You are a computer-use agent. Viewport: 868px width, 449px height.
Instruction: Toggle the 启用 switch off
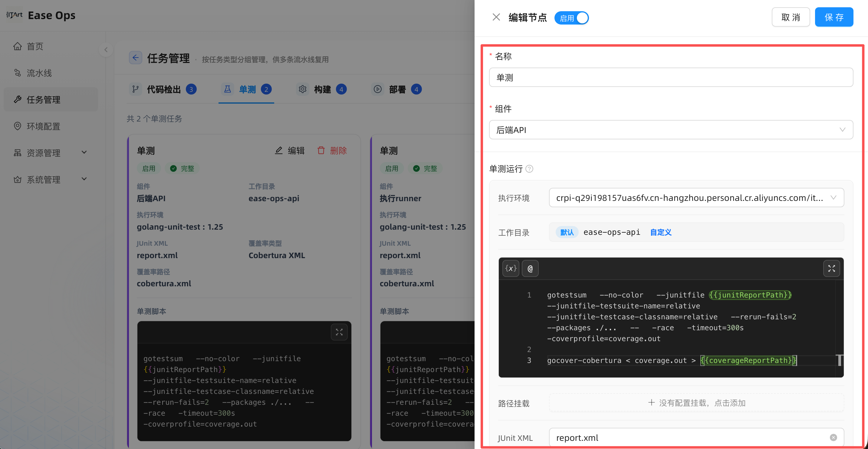[571, 18]
